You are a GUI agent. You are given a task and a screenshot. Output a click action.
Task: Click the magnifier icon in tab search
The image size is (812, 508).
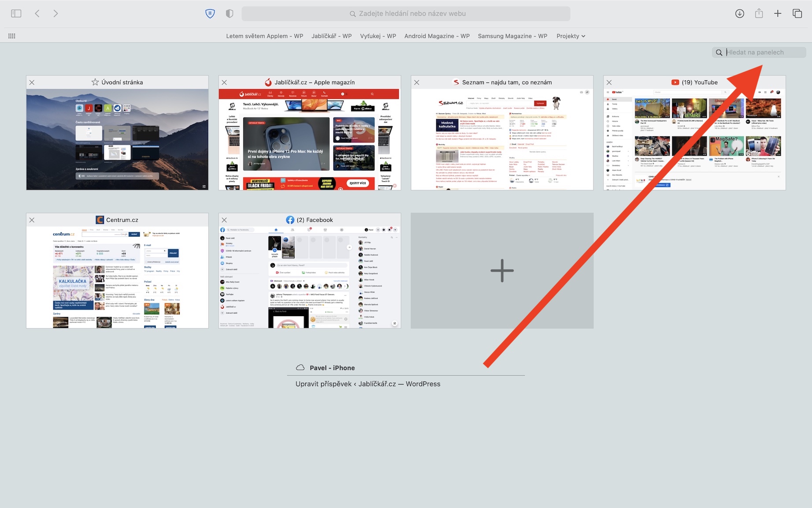click(x=719, y=52)
